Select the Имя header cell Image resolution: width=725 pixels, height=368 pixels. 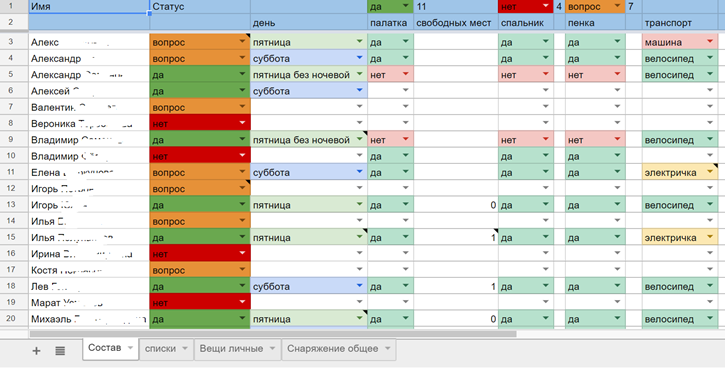[89, 6]
